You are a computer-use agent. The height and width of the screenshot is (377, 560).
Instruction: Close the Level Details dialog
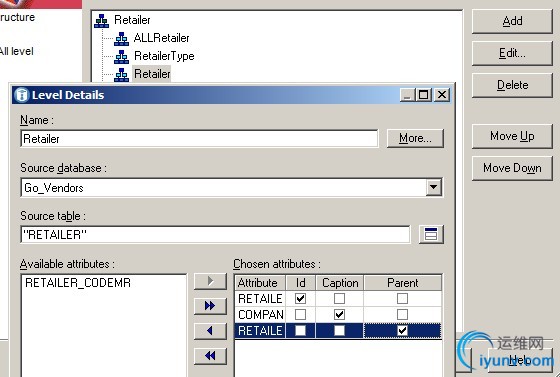click(442, 95)
